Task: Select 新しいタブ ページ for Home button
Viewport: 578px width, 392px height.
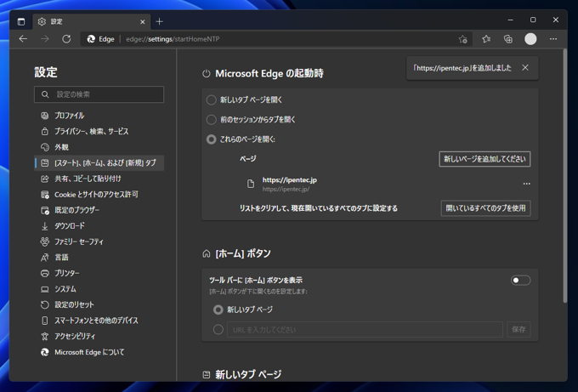Action: click(x=218, y=310)
